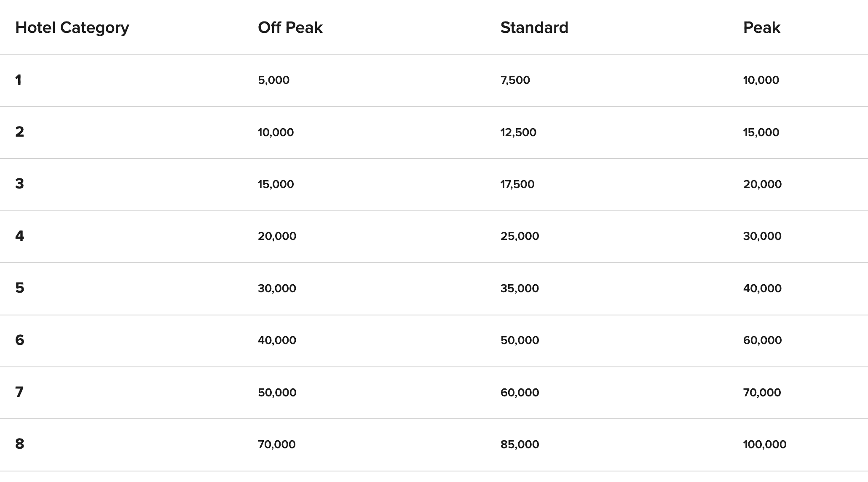
Task: Select hotel category 5 row label
Action: pyautogui.click(x=19, y=288)
